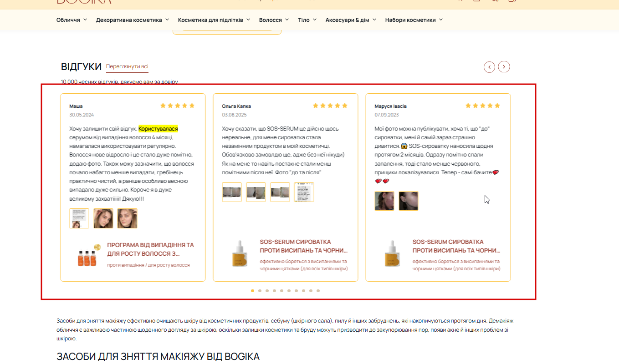Follow the Переглянути всі reviews link

(x=127, y=66)
